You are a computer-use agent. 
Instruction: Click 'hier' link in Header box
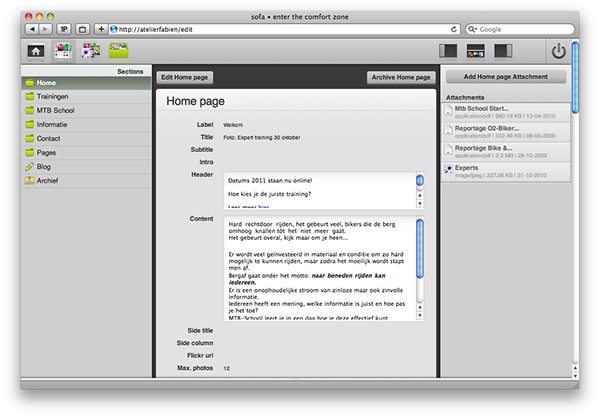(264, 207)
